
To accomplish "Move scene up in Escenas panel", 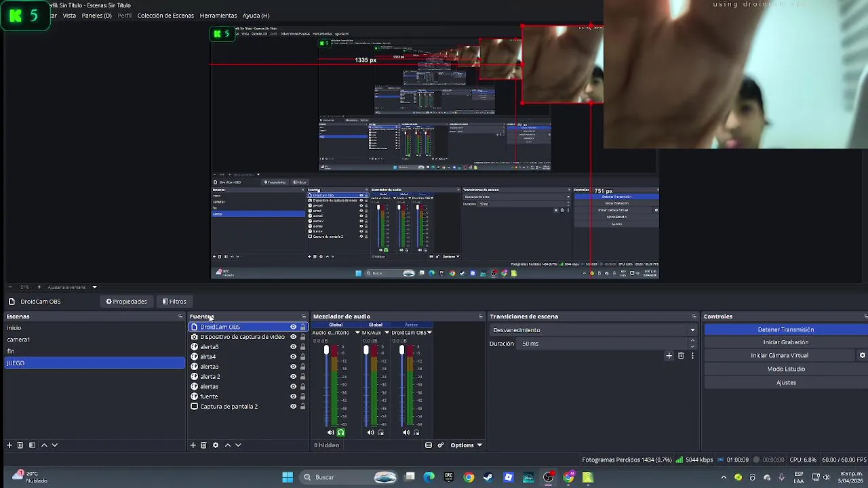I will 44,445.
